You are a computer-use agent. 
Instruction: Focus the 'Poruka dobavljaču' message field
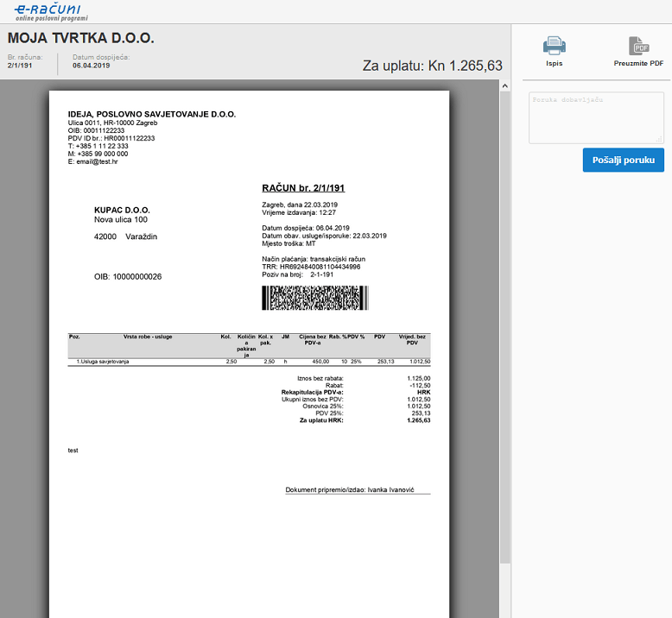pyautogui.click(x=595, y=117)
